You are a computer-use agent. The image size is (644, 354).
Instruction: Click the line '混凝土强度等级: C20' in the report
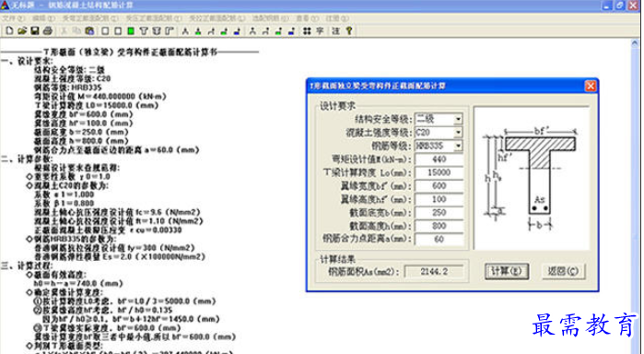[x=72, y=78]
